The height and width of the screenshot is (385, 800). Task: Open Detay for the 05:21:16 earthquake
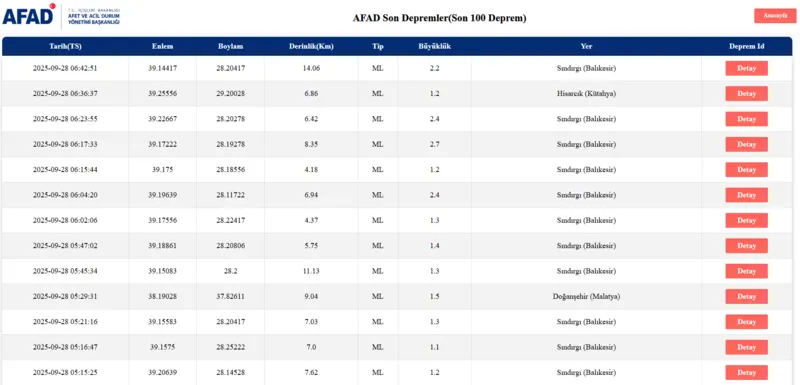[746, 322]
